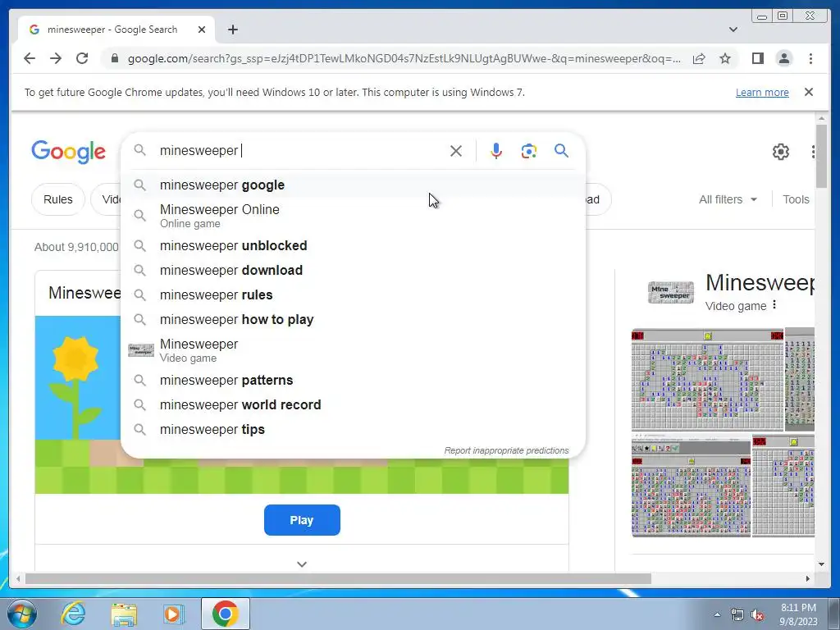The height and width of the screenshot is (630, 840).
Task: Select suggestion minesweeper world record
Action: (354, 404)
